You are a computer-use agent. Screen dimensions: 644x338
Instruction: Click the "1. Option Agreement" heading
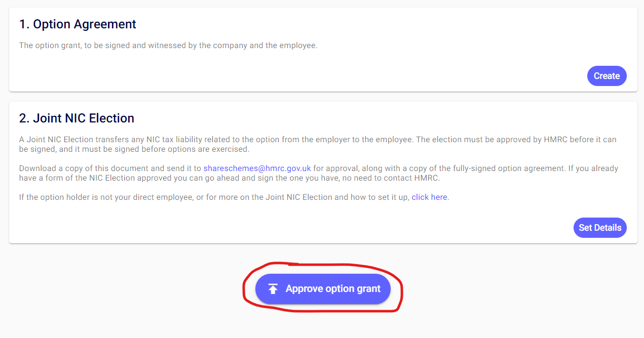[78, 24]
